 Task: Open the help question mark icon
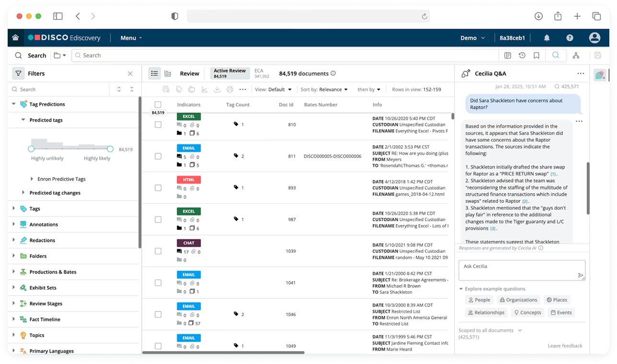point(570,37)
